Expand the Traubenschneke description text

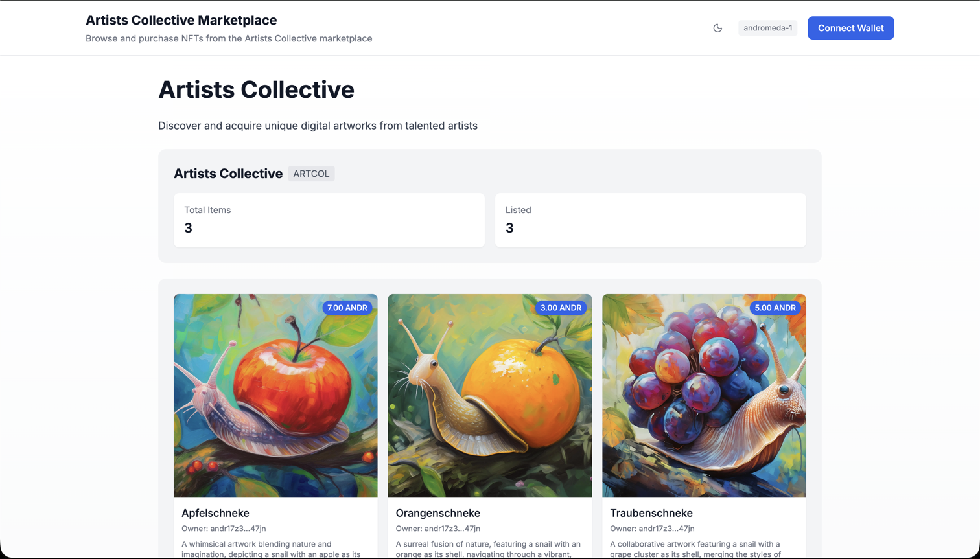(x=704, y=548)
